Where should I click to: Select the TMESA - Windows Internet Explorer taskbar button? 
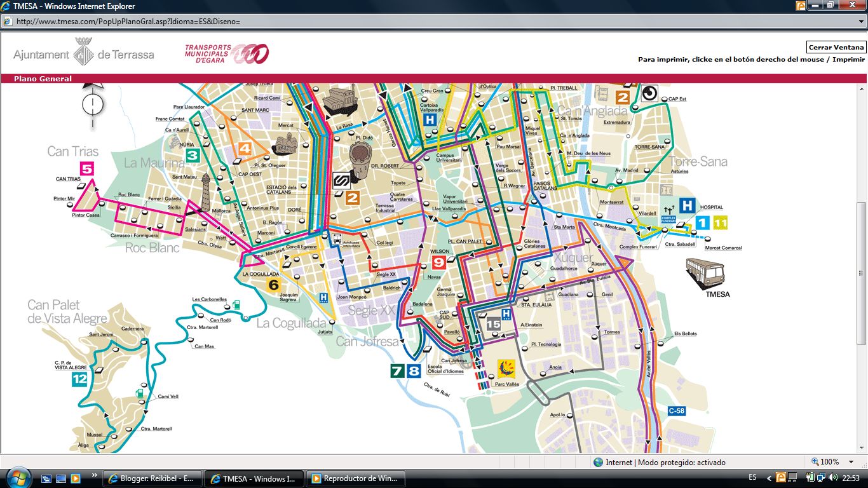click(254, 478)
